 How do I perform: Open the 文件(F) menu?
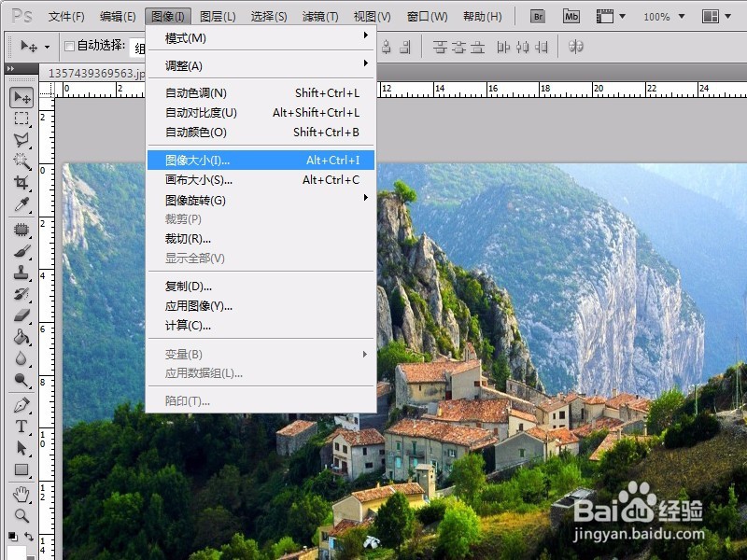pyautogui.click(x=66, y=17)
